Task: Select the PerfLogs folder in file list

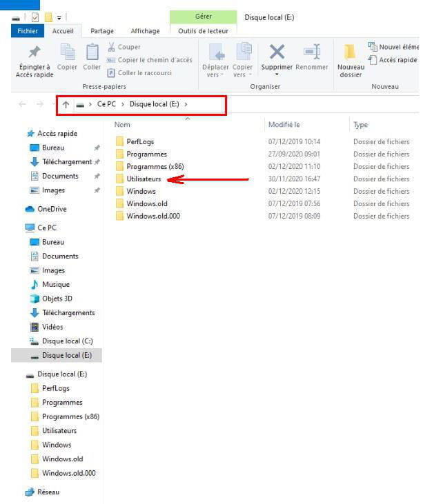Action: coord(140,142)
